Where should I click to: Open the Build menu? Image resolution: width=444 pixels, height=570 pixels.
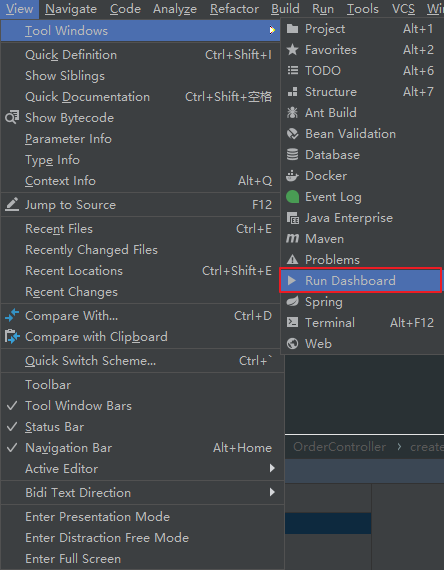(x=285, y=9)
